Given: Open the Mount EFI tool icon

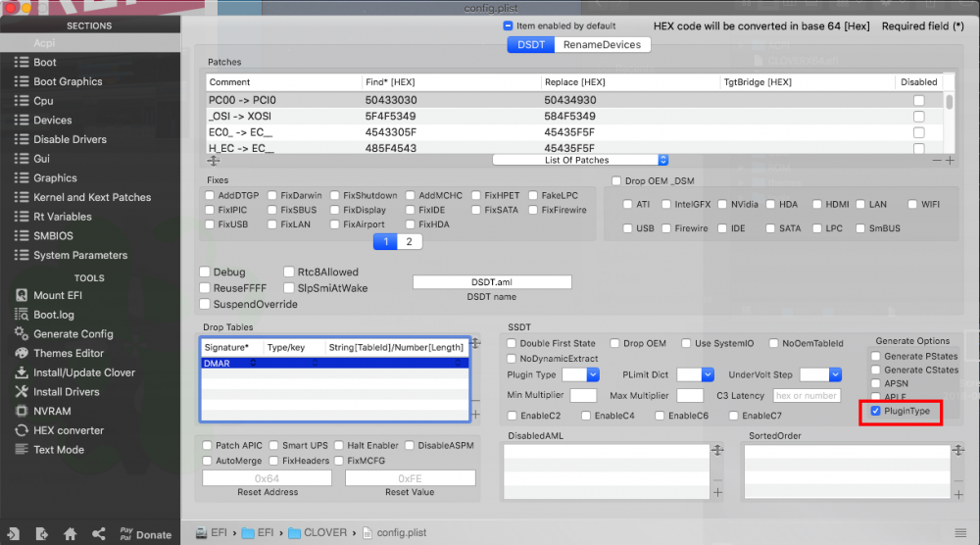Looking at the screenshot, I should [x=22, y=295].
